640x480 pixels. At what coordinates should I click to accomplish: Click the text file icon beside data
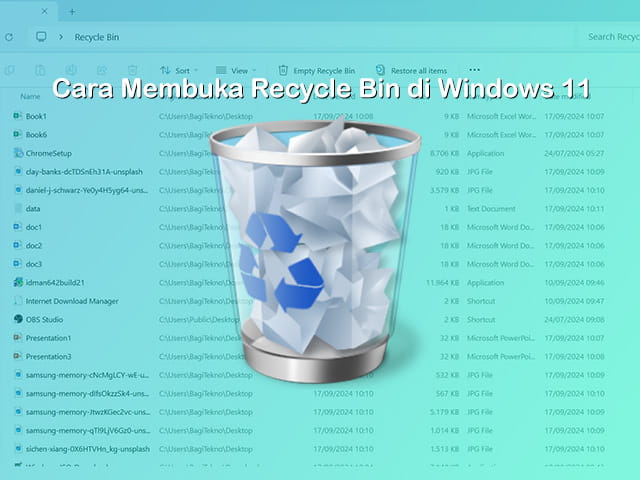[x=18, y=208]
